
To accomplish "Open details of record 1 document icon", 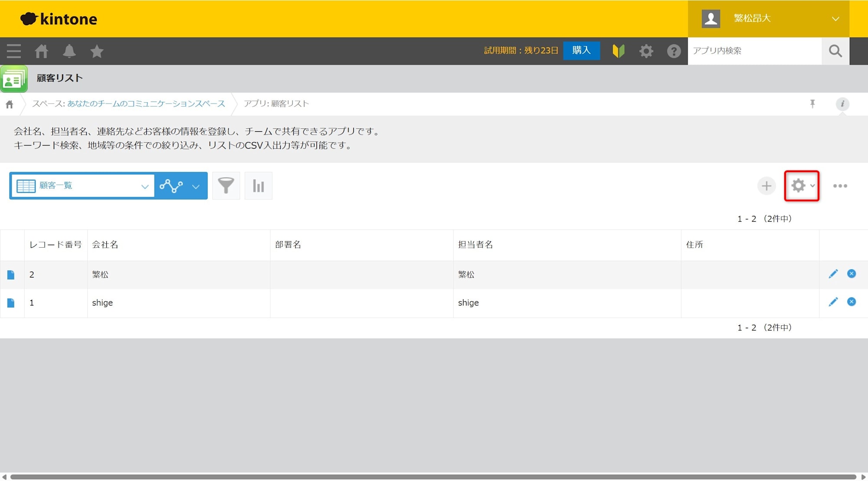I will pyautogui.click(x=11, y=303).
